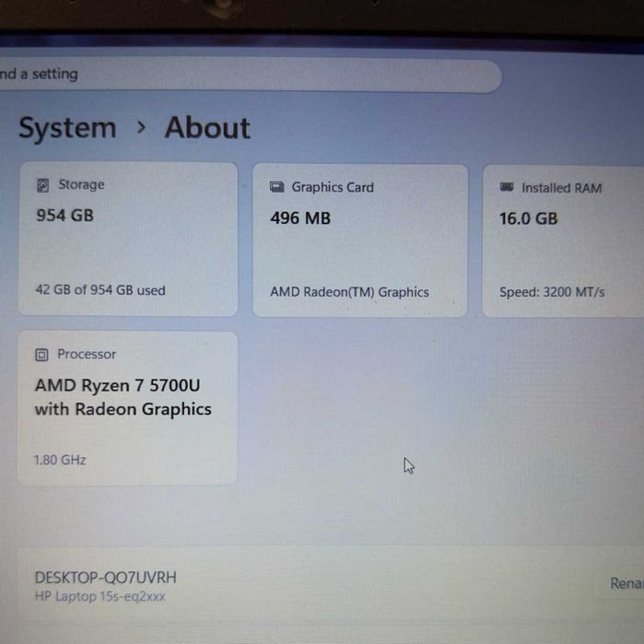
Task: Click the Processor label
Action: pyautogui.click(x=87, y=354)
